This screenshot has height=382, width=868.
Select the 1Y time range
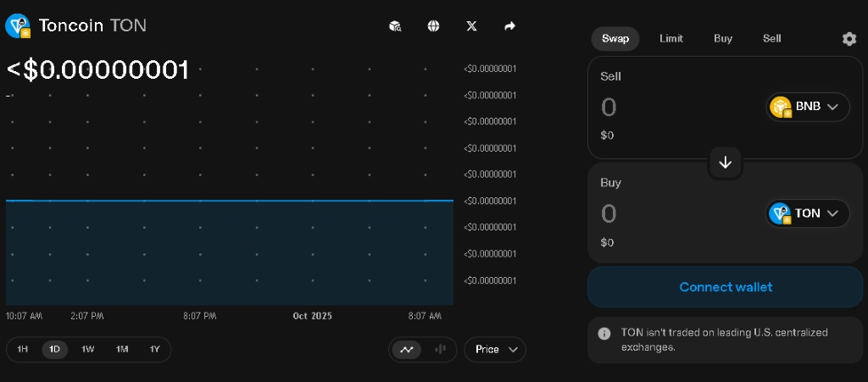click(x=155, y=349)
